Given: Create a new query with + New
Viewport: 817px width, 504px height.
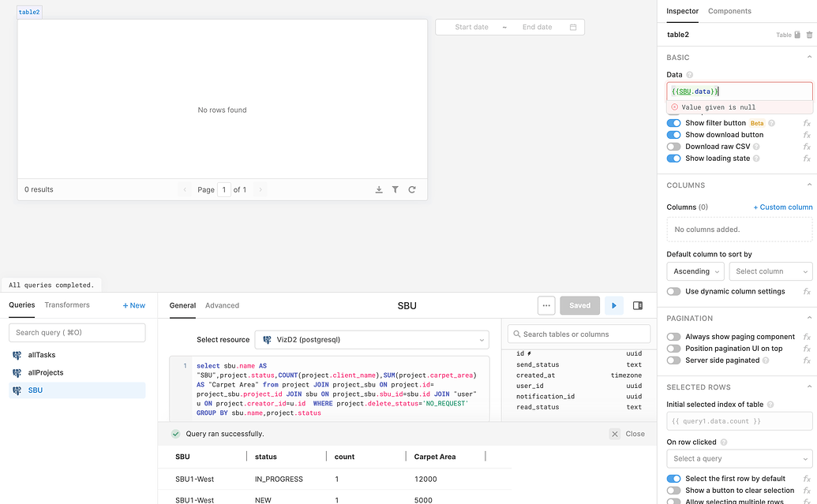Looking at the screenshot, I should coord(134,305).
